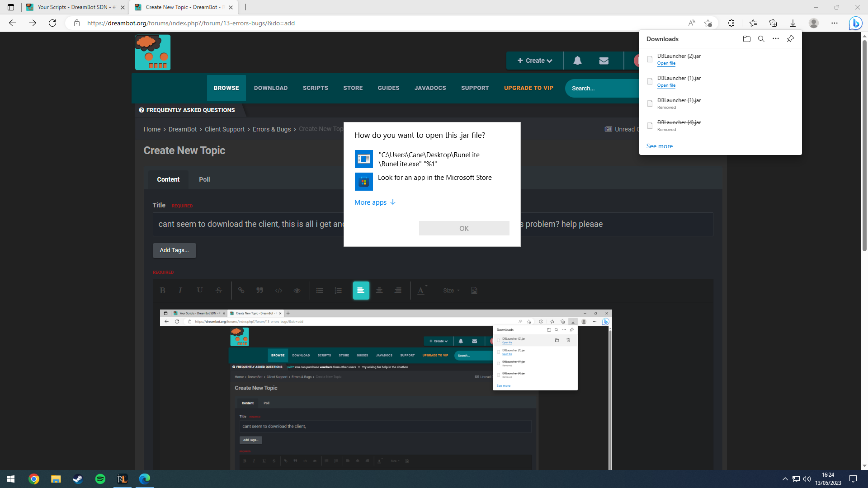Click Add Tags button
The image size is (868, 488).
[x=175, y=250]
